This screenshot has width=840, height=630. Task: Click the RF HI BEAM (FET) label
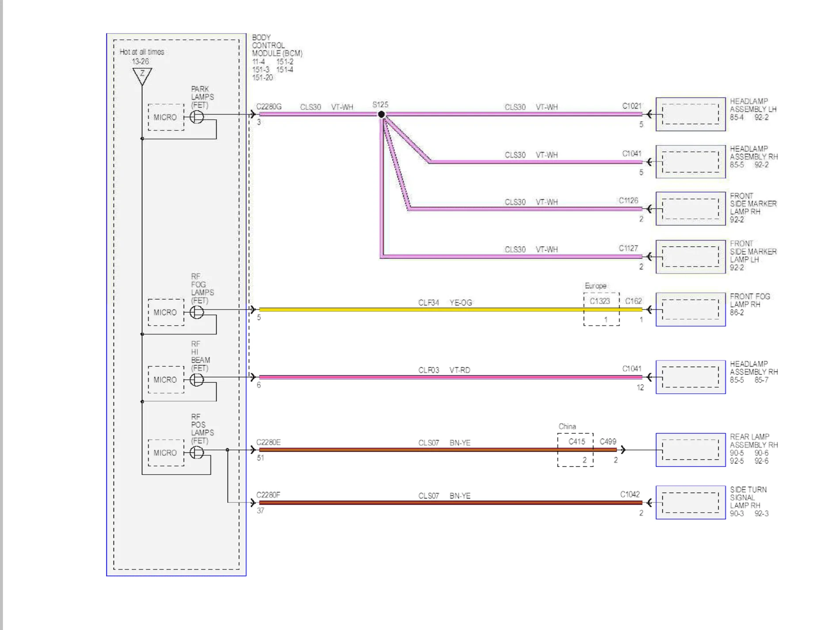200,356
